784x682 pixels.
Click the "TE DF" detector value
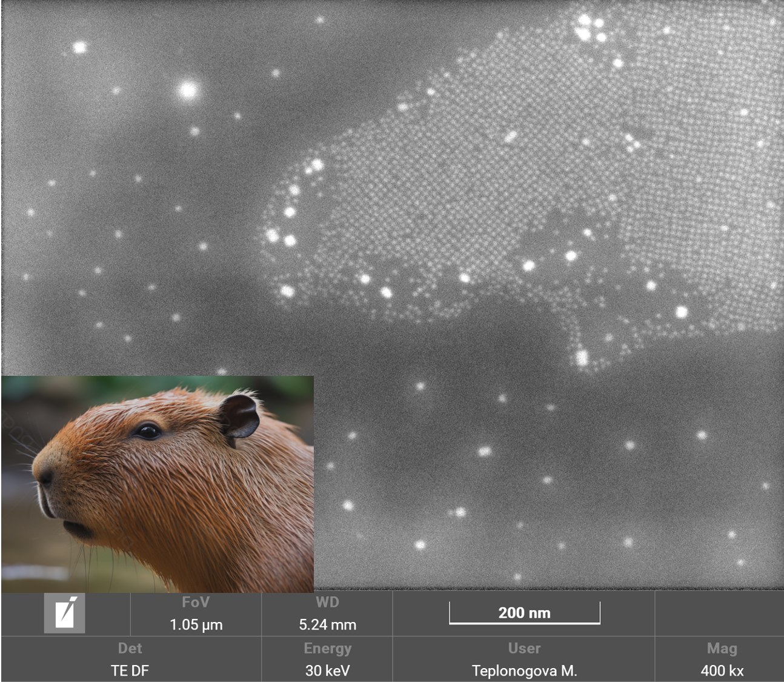(x=130, y=671)
